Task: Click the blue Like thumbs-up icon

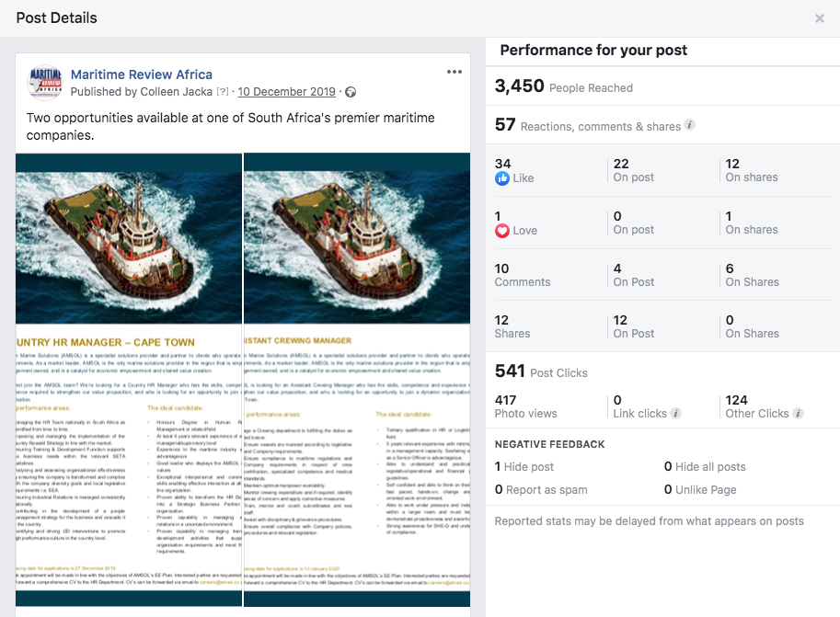Action: (x=502, y=179)
